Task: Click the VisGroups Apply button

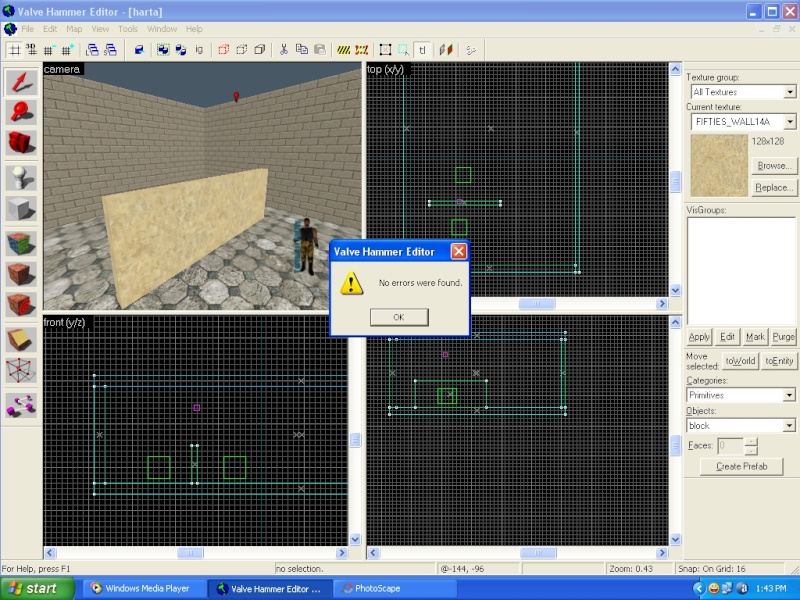Action: pyautogui.click(x=699, y=337)
